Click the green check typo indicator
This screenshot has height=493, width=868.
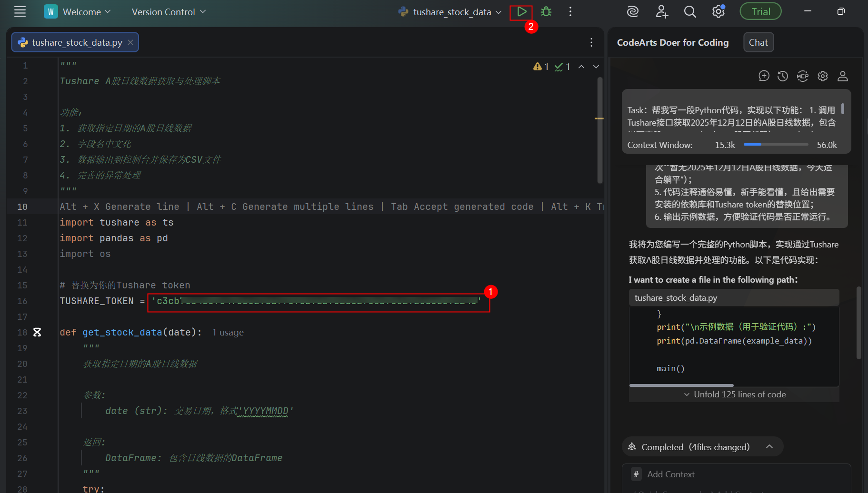(562, 67)
